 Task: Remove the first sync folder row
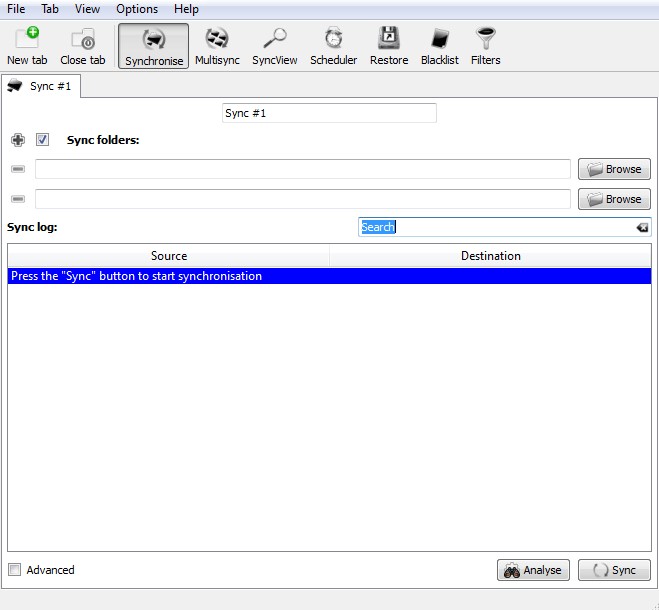(x=18, y=169)
